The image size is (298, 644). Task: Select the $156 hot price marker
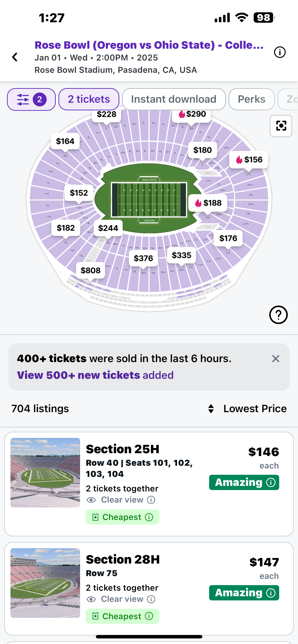click(x=249, y=160)
